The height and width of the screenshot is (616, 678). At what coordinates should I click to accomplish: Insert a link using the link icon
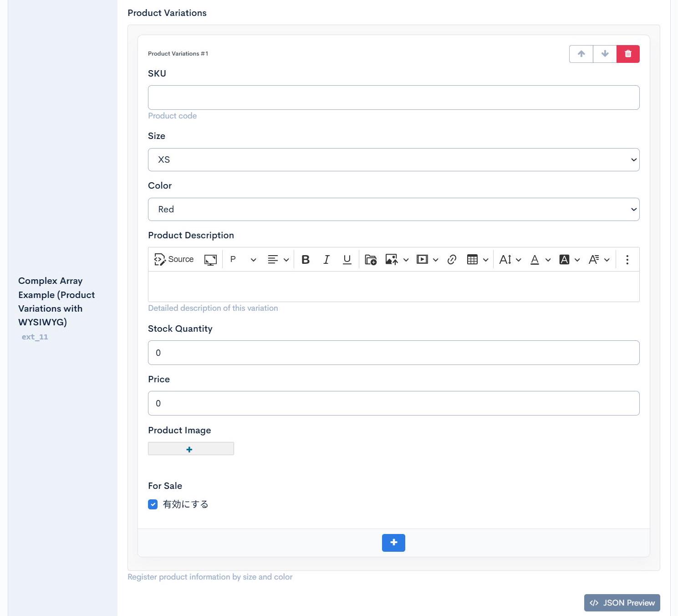pyautogui.click(x=452, y=260)
